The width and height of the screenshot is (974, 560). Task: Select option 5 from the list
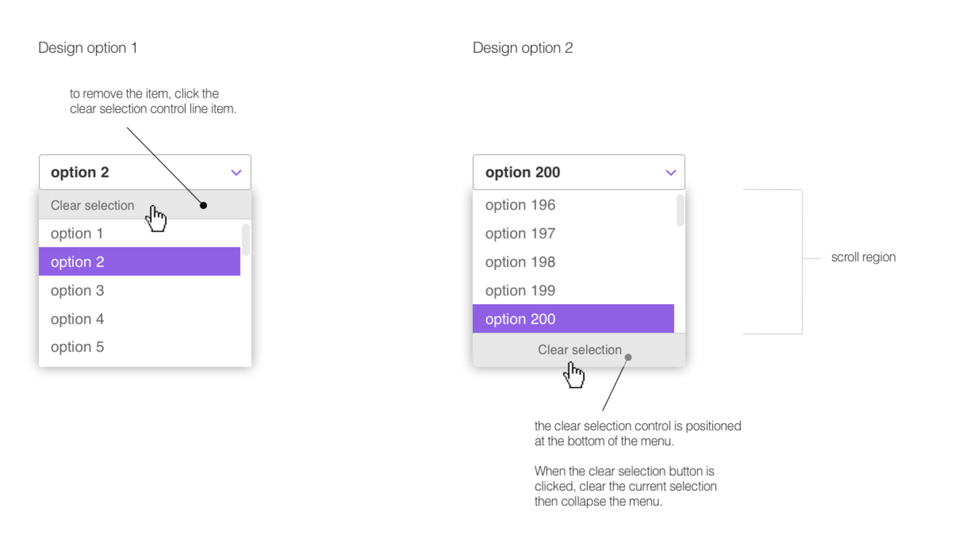tap(77, 347)
